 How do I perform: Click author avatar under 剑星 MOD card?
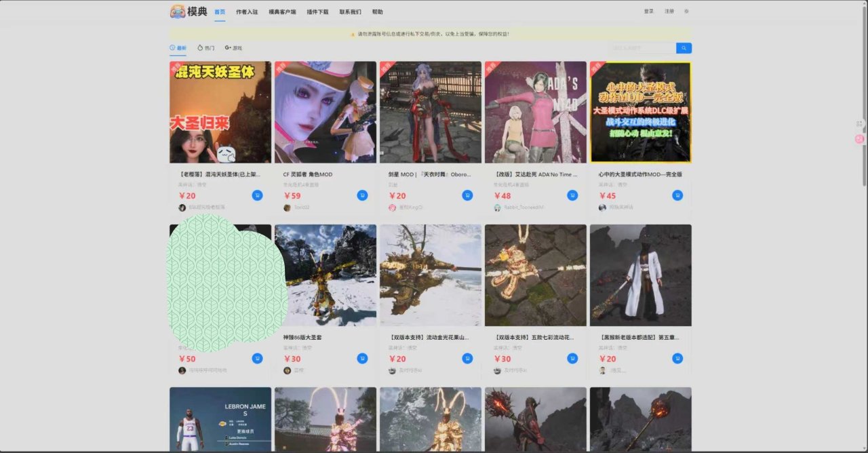click(392, 208)
